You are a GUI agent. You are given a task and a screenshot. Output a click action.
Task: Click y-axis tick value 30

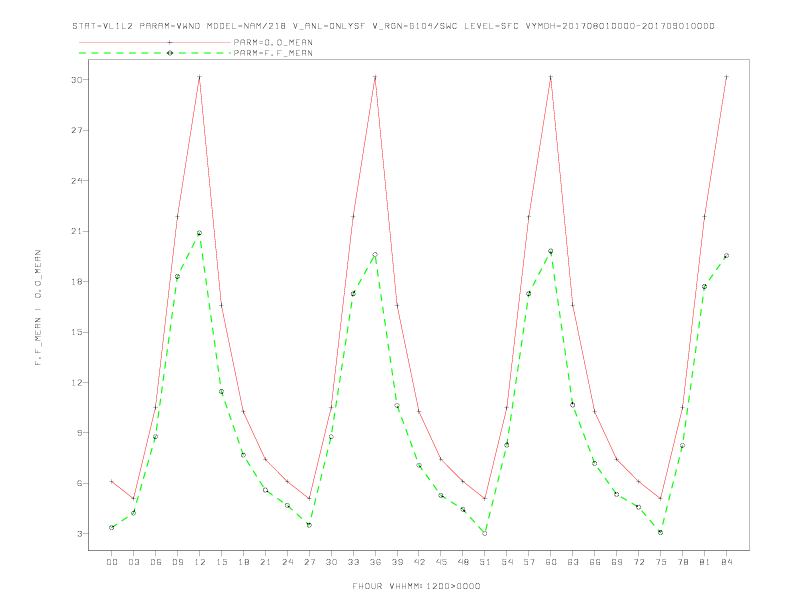pyautogui.click(x=77, y=80)
